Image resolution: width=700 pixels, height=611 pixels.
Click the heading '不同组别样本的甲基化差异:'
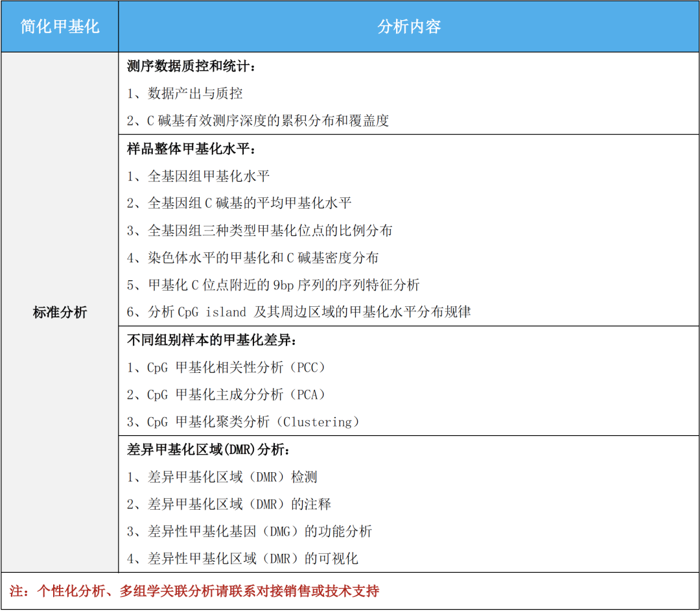point(213,341)
